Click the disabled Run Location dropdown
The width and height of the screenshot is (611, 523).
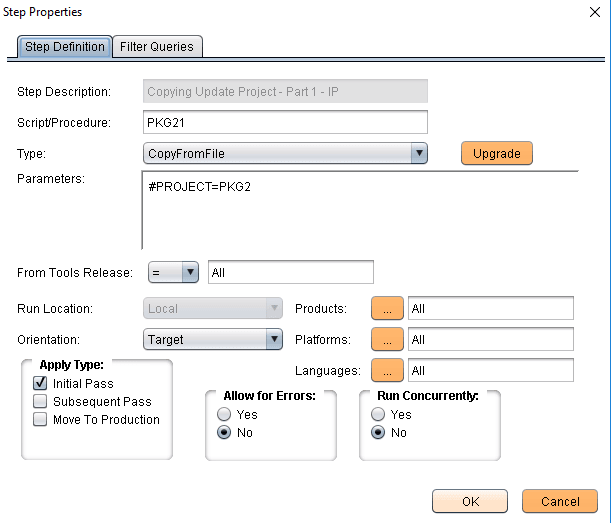(x=213, y=308)
